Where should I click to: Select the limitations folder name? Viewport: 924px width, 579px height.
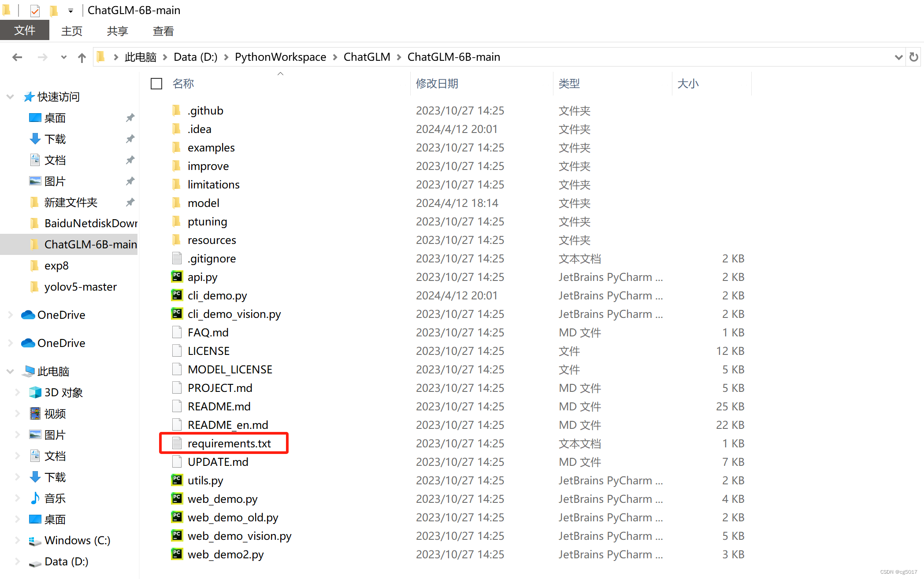[214, 184]
